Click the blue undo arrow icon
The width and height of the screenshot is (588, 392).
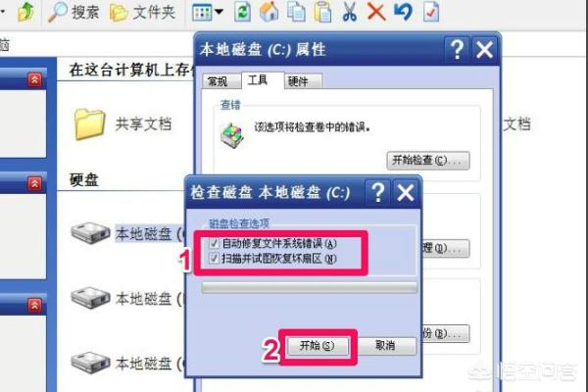coord(403,11)
